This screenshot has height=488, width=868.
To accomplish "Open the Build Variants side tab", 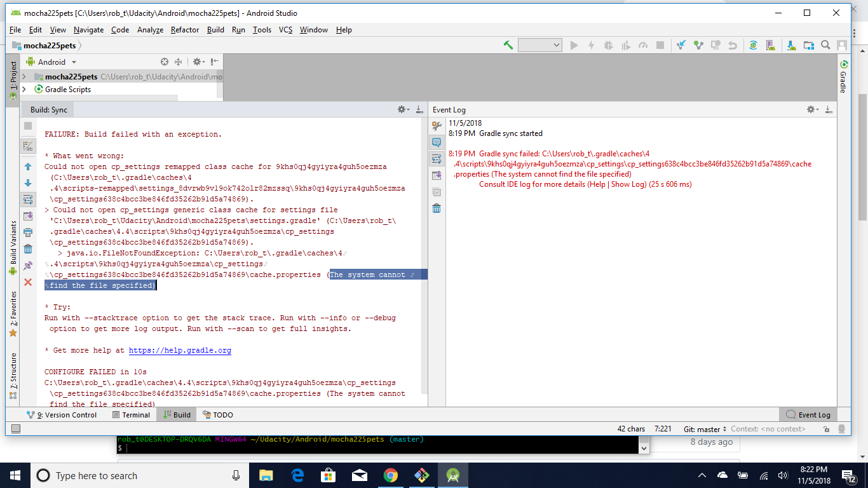I will coord(13,248).
